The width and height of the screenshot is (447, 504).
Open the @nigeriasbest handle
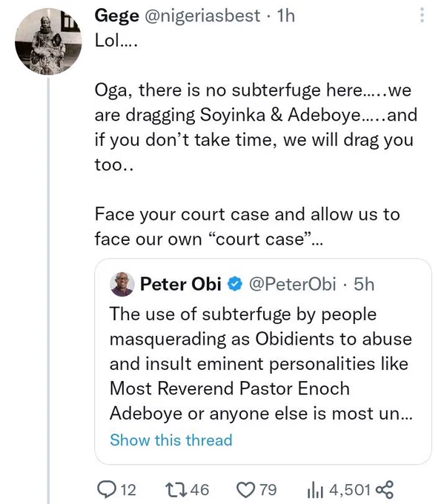click(202, 16)
